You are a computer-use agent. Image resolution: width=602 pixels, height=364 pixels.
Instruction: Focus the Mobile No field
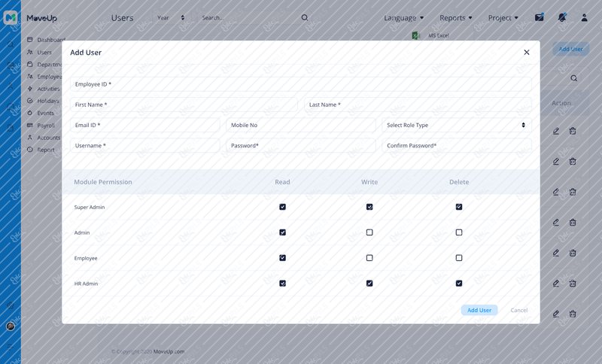pyautogui.click(x=300, y=125)
